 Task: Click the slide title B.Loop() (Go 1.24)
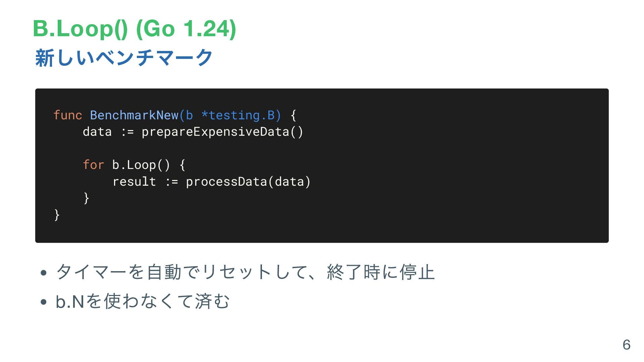coord(135,28)
